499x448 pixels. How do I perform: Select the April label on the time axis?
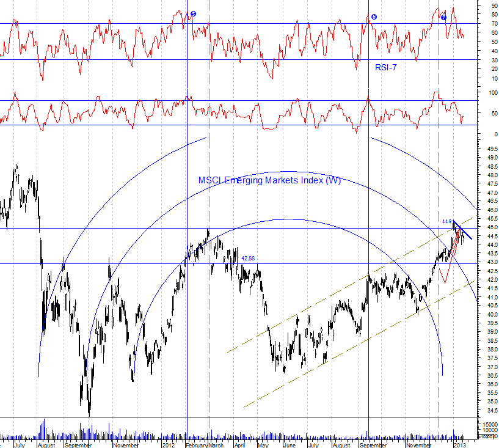click(239, 445)
